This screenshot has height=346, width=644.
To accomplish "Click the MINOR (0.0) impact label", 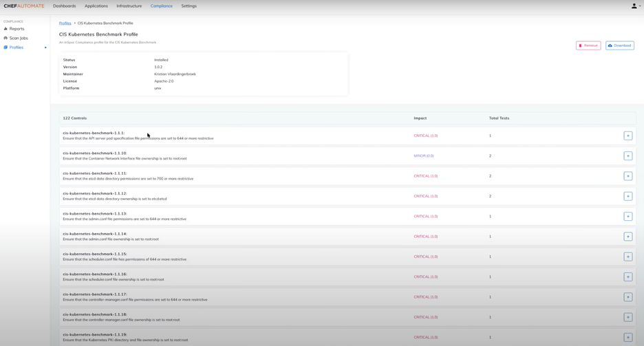I will click(423, 156).
